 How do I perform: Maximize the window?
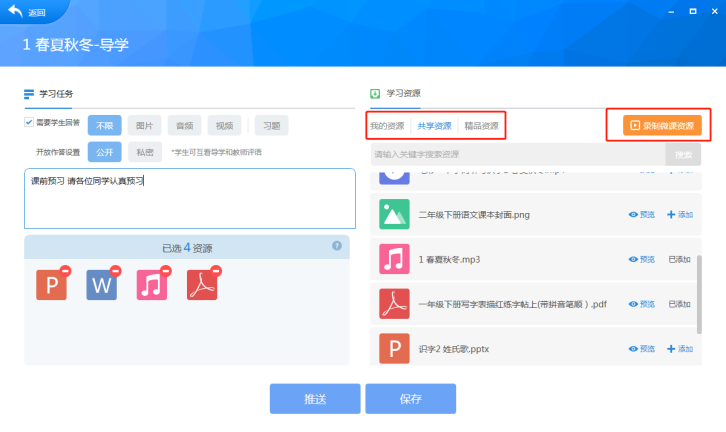693,12
